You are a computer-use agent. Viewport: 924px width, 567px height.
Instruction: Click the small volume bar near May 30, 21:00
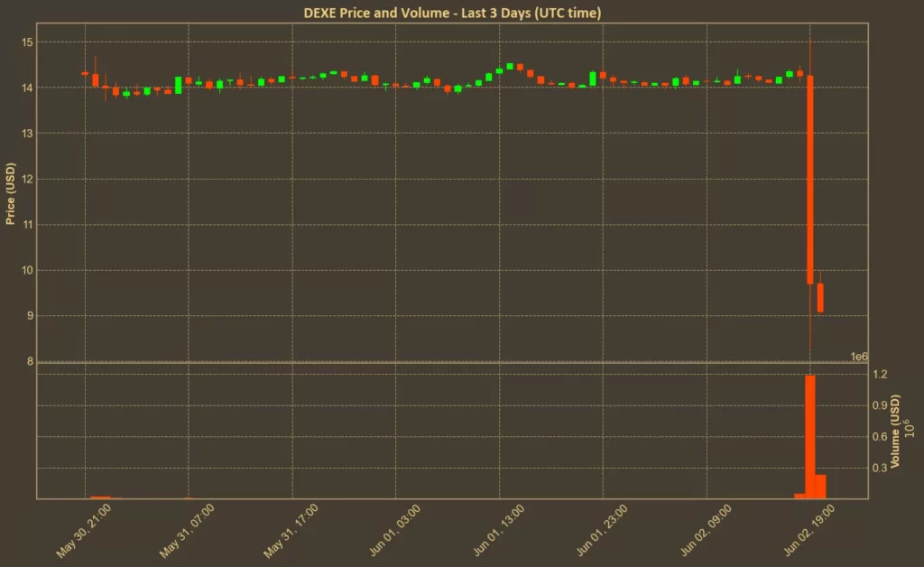(x=100, y=497)
